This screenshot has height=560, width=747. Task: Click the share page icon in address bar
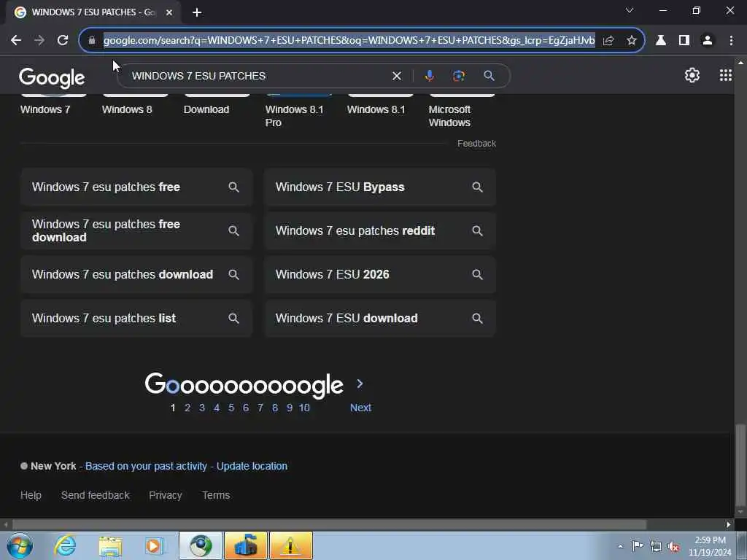pos(608,41)
